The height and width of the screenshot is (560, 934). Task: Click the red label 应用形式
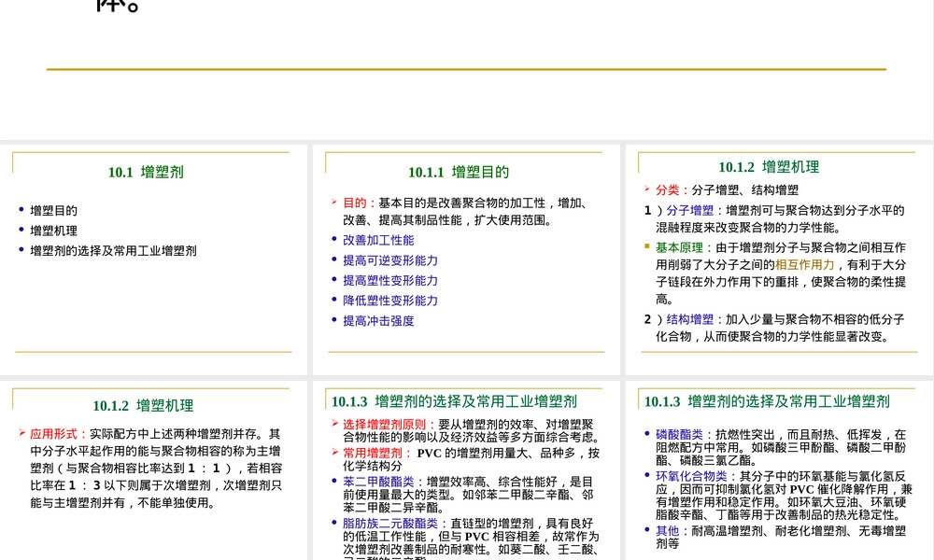tap(53, 434)
